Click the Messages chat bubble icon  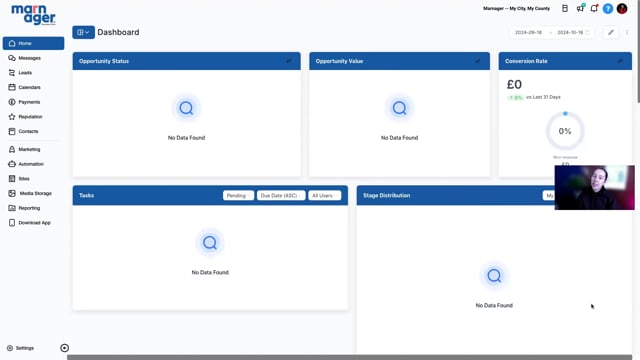tap(12, 58)
